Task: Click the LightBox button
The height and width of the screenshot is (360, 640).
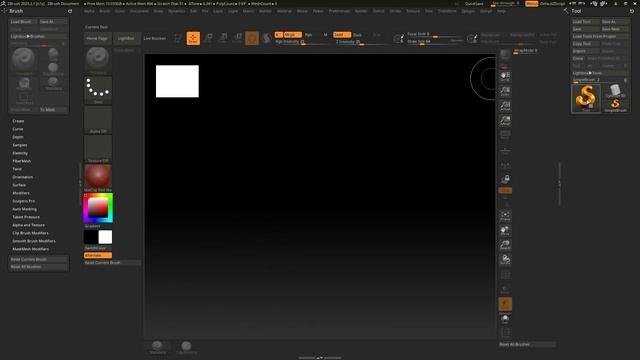Action: [126, 38]
